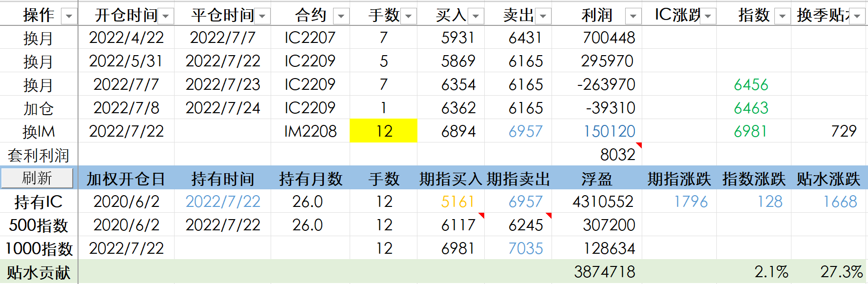Screen dimensions: 868x284
Task: Expand the 平仓时间 column filter
Action: 262,17
